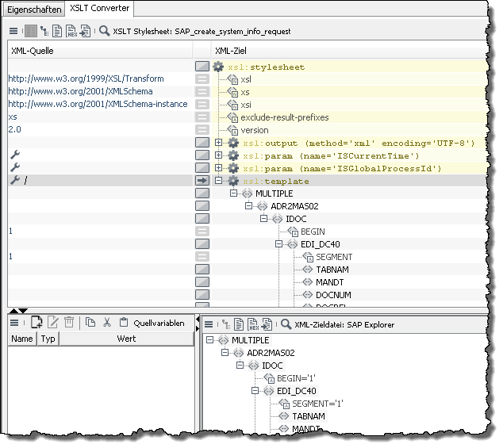Click the paste clipboard icon in Quellvariablen toolbar
This screenshot has height=448, width=503.
click(123, 323)
